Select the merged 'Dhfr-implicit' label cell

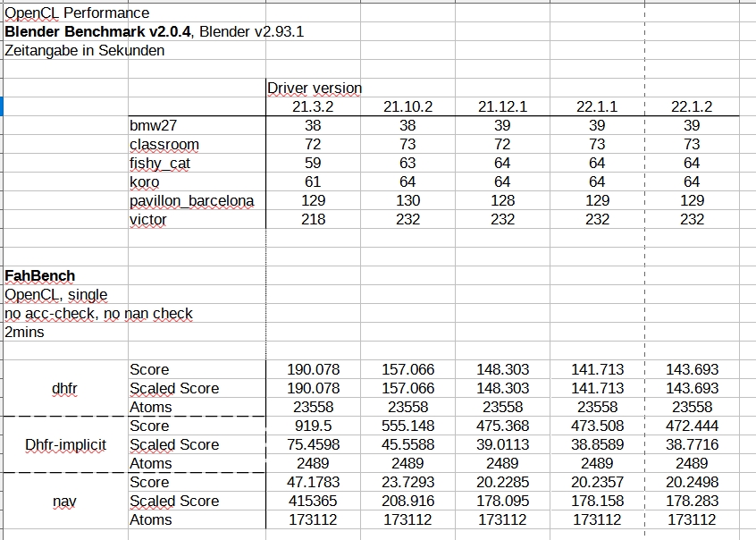(65, 445)
